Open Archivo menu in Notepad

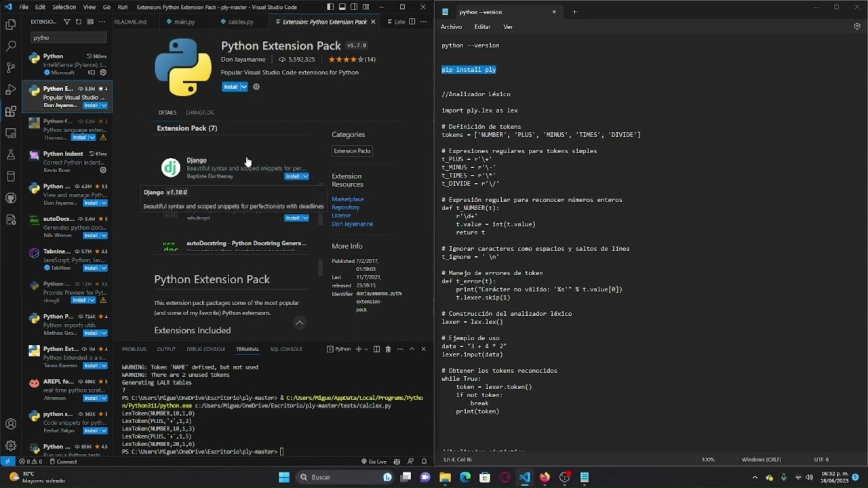451,27
